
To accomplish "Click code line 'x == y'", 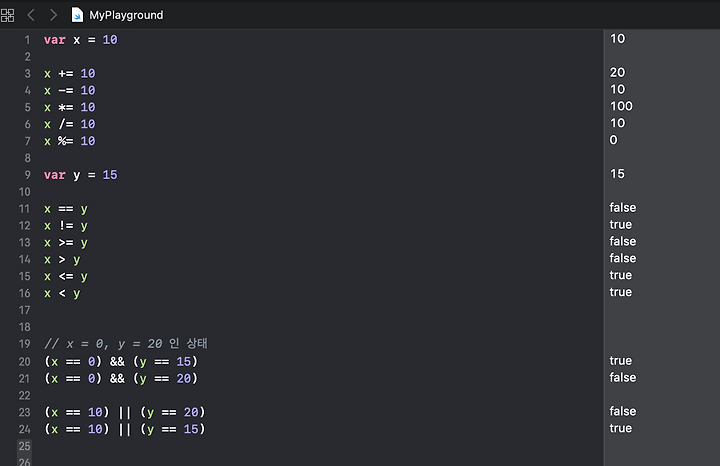I will pyautogui.click(x=66, y=209).
